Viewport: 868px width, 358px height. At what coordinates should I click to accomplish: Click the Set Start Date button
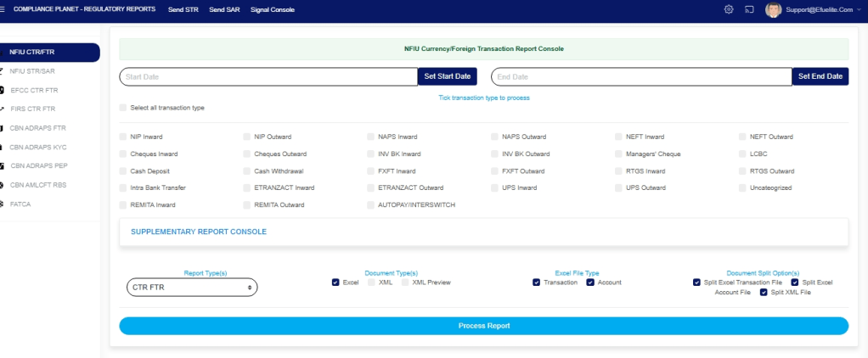tap(447, 76)
